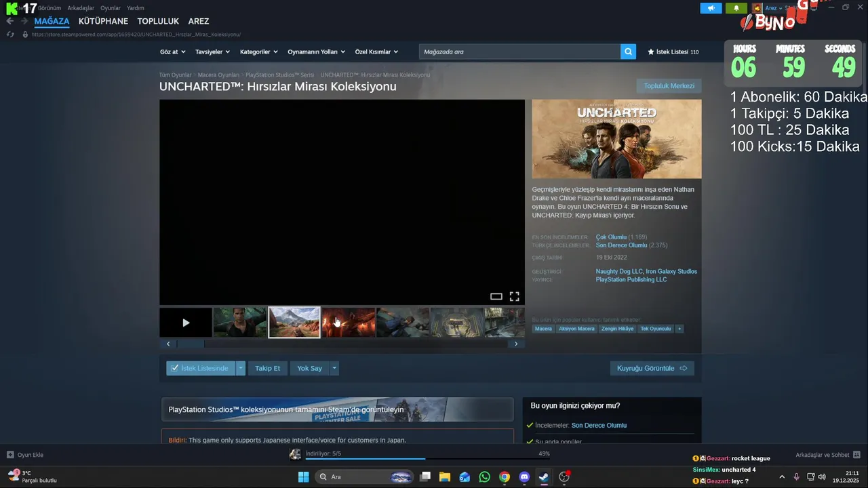This screenshot has width=868, height=488.
Task: Toggle Takip Et to follow the game
Action: 267,368
